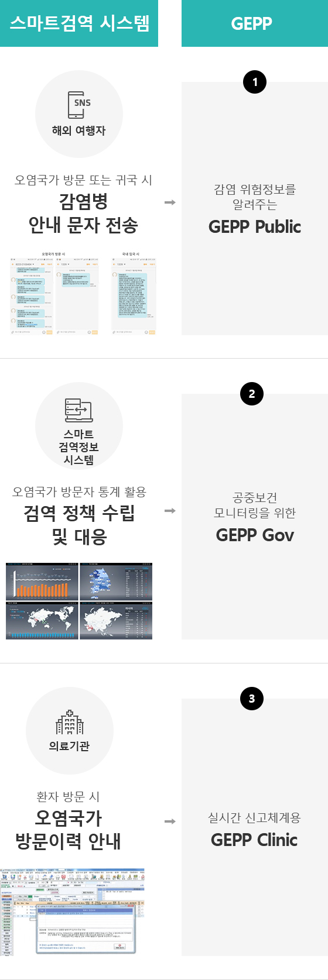Click the 국내 입국 시 SMS screenshot

[x=134, y=293]
